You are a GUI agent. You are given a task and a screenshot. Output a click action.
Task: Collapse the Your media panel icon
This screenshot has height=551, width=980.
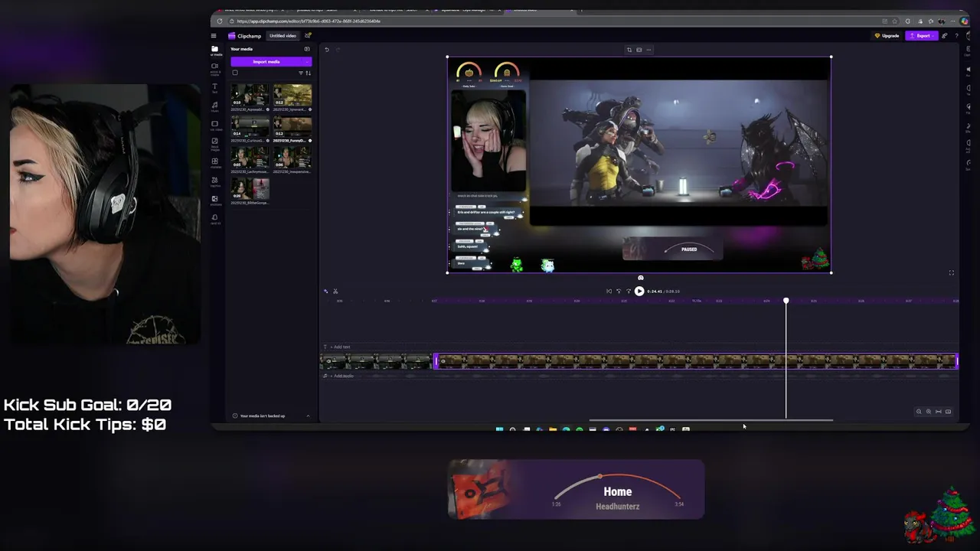[307, 49]
